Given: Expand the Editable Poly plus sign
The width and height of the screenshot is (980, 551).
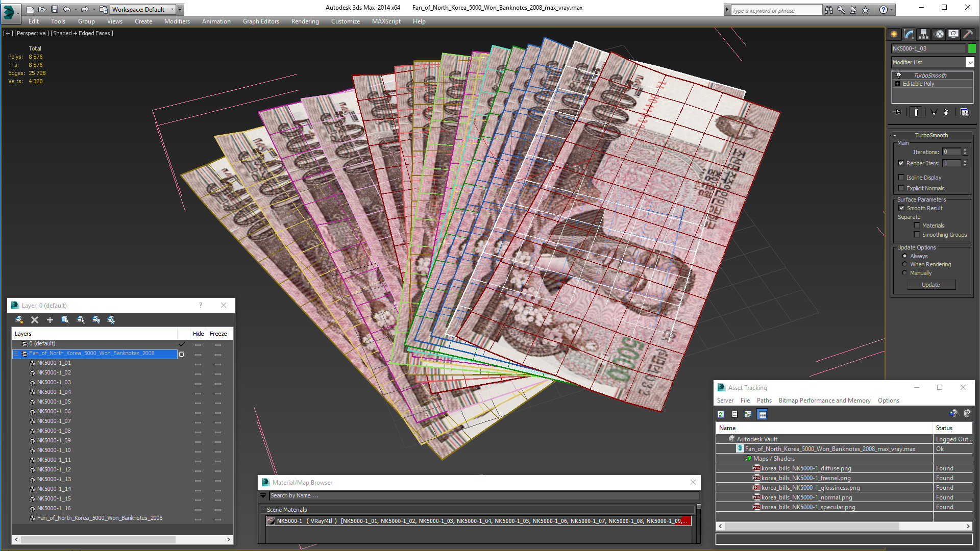Looking at the screenshot, I should coord(898,84).
